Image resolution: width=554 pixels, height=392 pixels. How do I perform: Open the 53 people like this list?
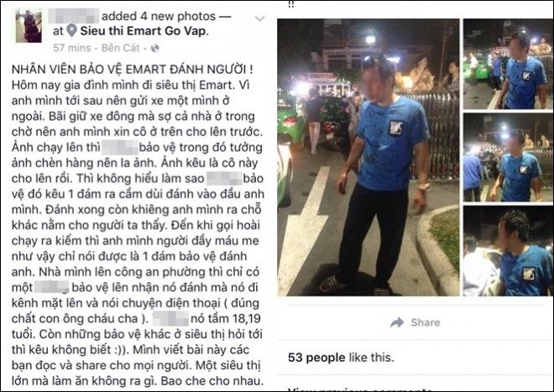click(x=341, y=358)
